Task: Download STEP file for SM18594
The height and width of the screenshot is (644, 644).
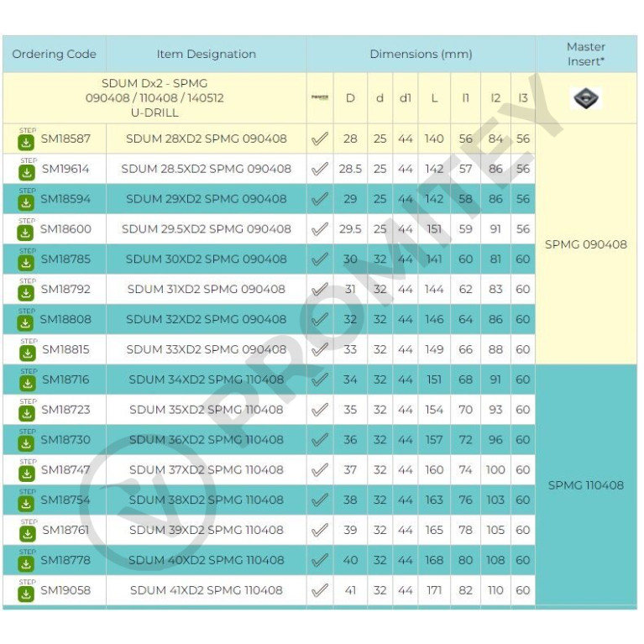Action: pos(26,202)
